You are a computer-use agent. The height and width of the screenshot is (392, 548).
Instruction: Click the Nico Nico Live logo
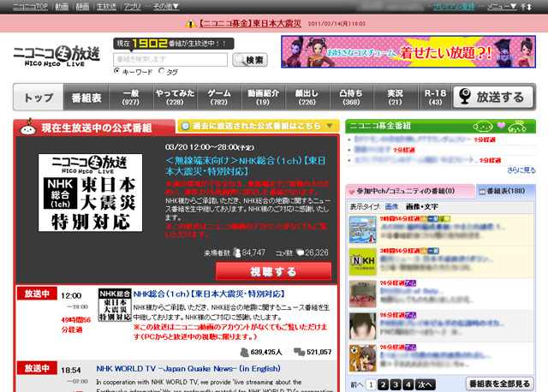tap(57, 56)
